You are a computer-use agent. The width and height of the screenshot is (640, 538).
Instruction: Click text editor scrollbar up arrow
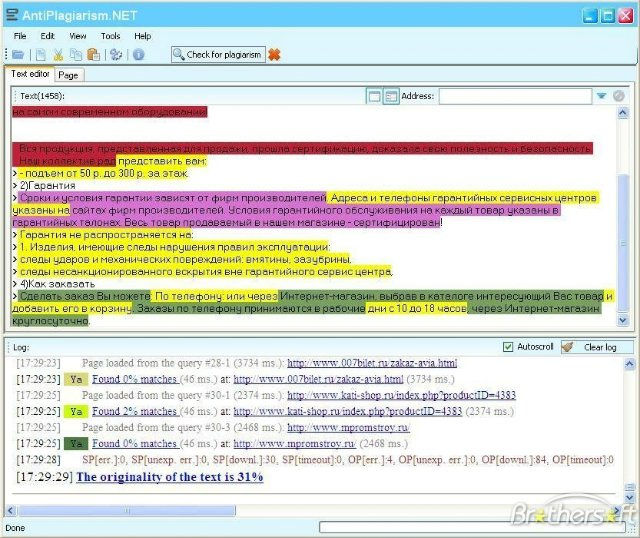coord(623,113)
